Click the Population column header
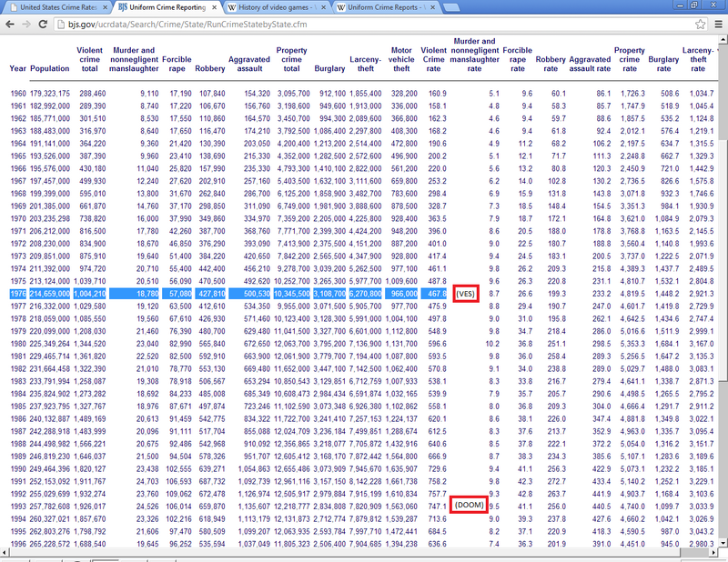728x562 pixels. point(50,68)
